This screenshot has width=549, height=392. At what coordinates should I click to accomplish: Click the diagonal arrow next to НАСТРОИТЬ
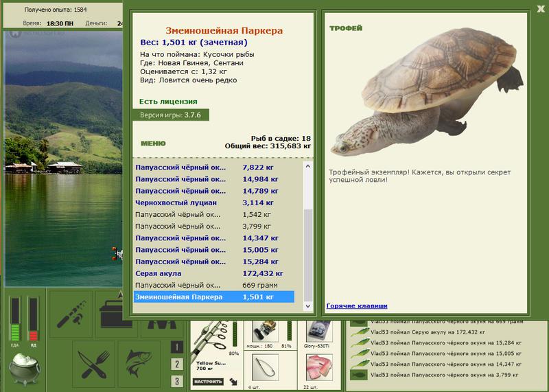(x=233, y=382)
